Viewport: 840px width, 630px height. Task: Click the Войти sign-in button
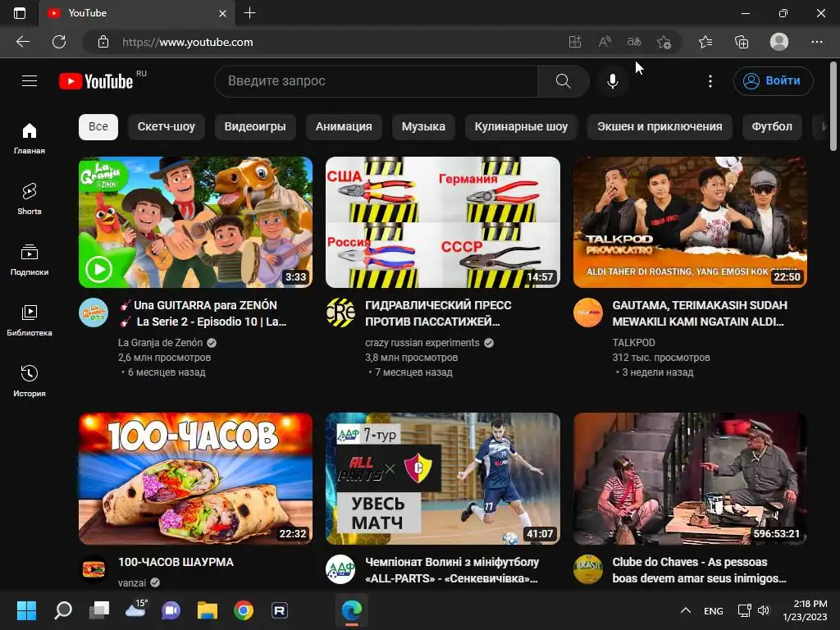(773, 81)
